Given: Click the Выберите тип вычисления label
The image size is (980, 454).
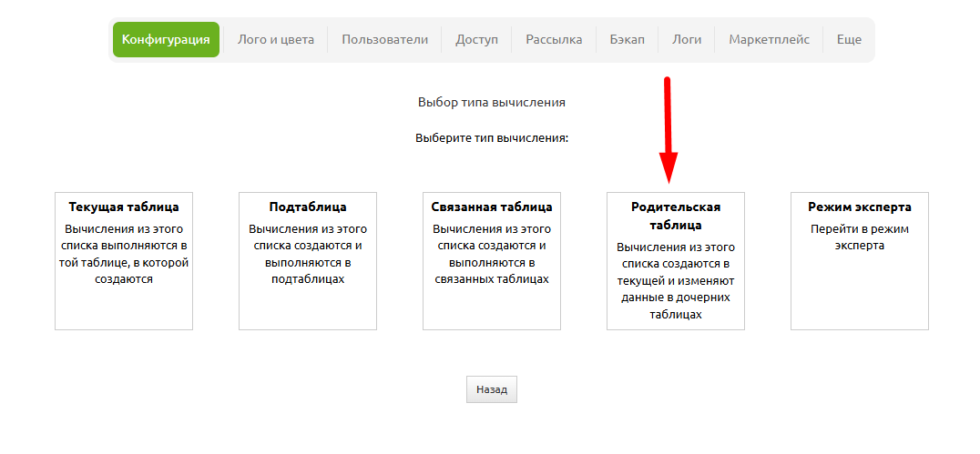Looking at the screenshot, I should coord(492,138).
